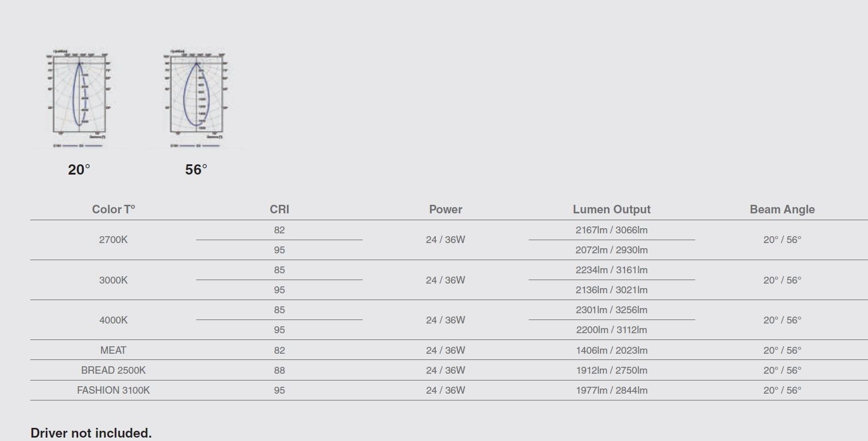Click the 2167lm / 3066lm lumen value
868x441 pixels.
click(x=611, y=230)
